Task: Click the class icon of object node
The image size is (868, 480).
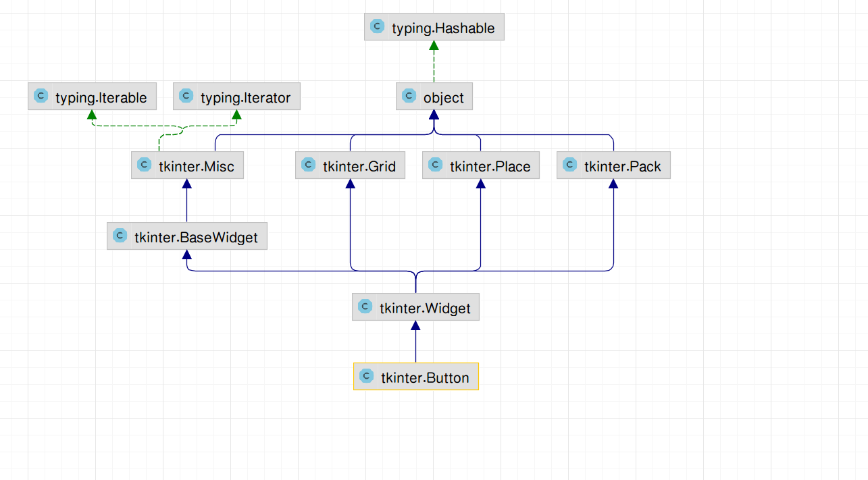Action: point(409,97)
